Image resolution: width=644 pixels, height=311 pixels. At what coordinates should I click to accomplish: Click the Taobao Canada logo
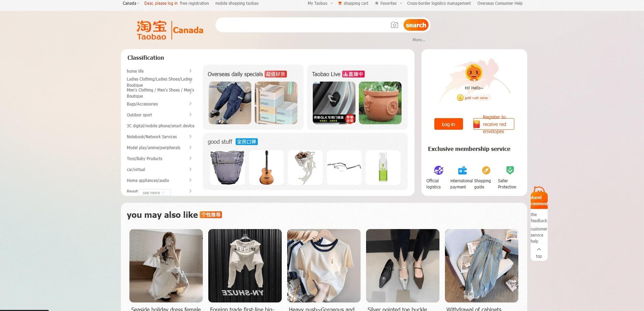point(170,30)
